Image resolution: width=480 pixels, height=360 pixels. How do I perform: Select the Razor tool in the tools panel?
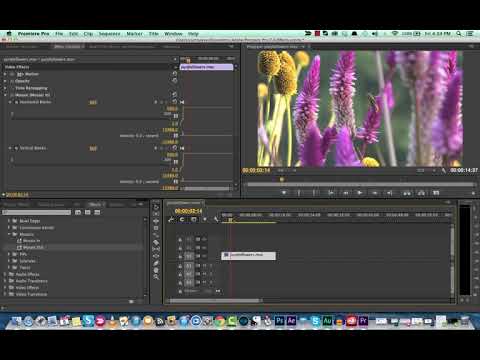pyautogui.click(x=156, y=242)
